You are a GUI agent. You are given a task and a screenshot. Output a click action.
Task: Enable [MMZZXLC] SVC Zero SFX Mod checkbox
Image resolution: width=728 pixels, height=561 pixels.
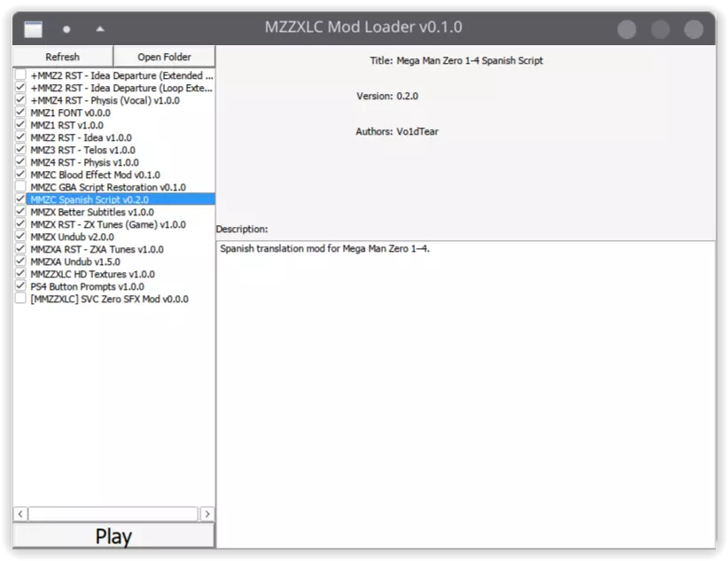click(20, 299)
